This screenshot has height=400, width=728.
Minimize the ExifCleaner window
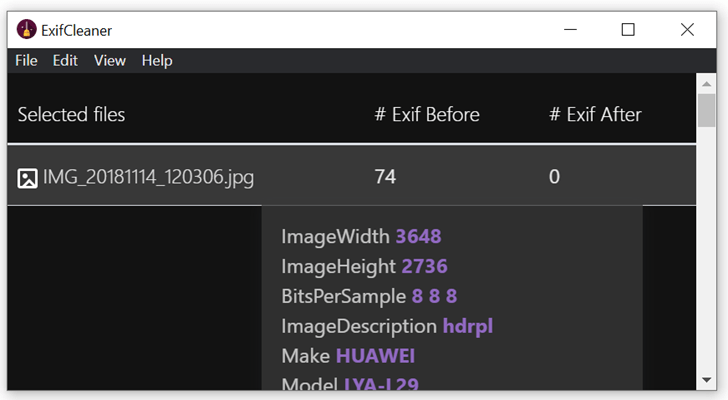[x=570, y=30]
